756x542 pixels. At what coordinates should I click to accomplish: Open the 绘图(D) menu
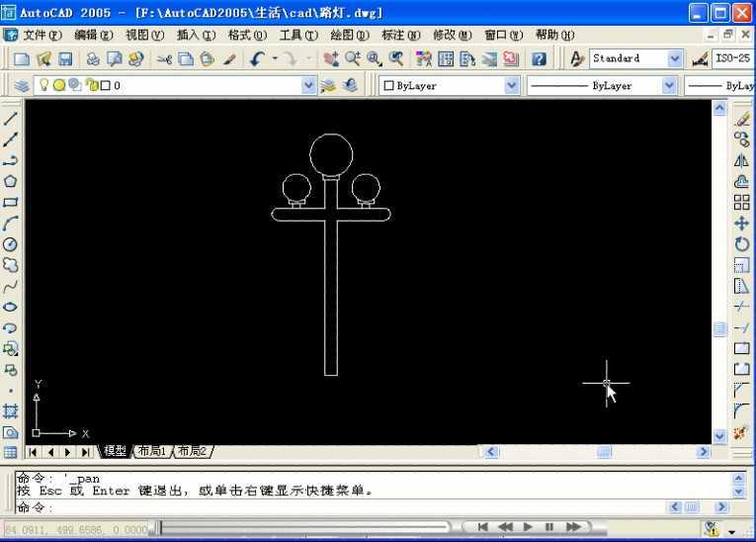[350, 36]
